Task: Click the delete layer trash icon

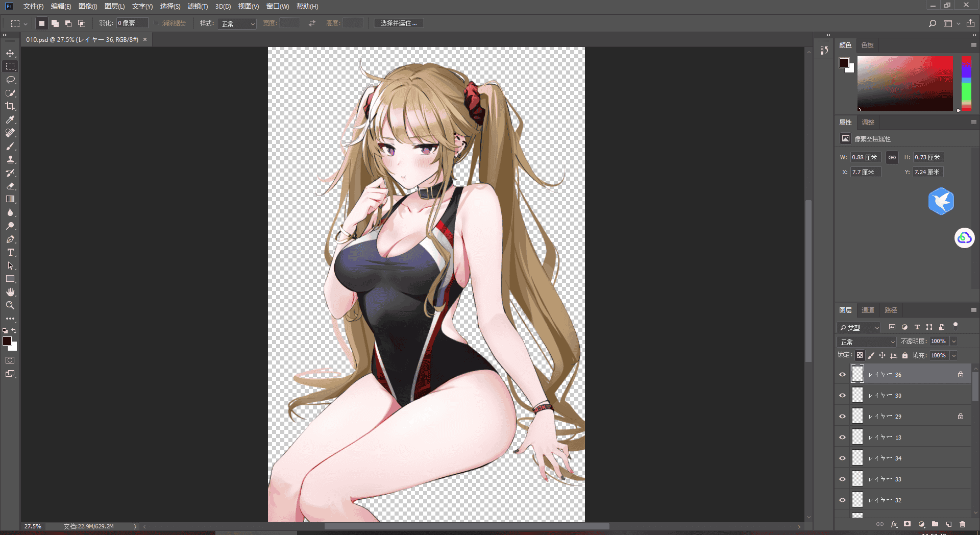Action: coord(962,524)
